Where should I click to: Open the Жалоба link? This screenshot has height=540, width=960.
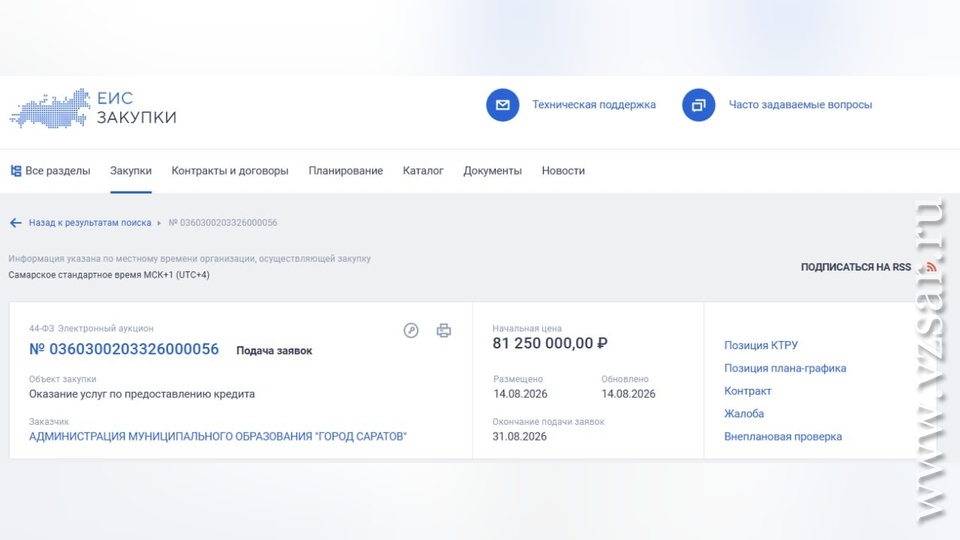point(744,413)
